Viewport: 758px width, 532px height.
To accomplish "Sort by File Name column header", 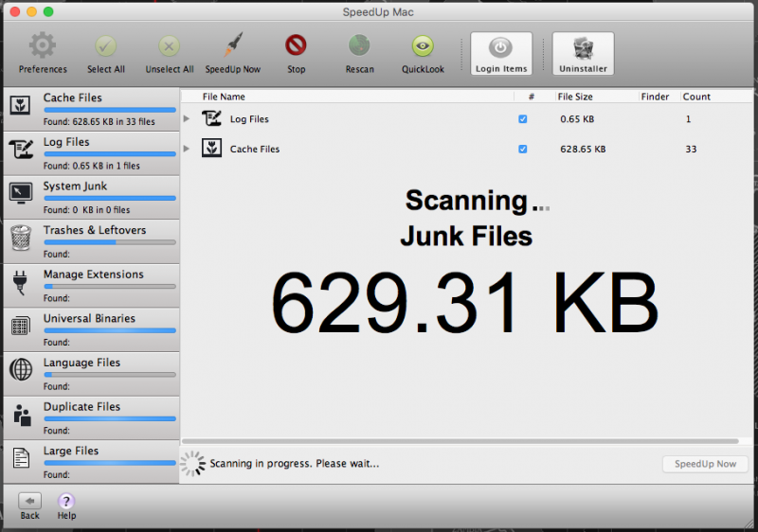I will click(x=224, y=97).
